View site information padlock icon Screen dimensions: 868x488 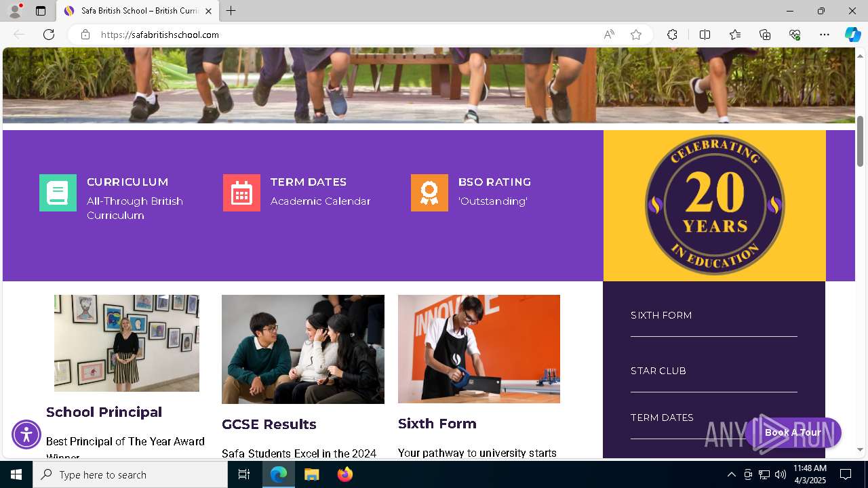point(85,35)
